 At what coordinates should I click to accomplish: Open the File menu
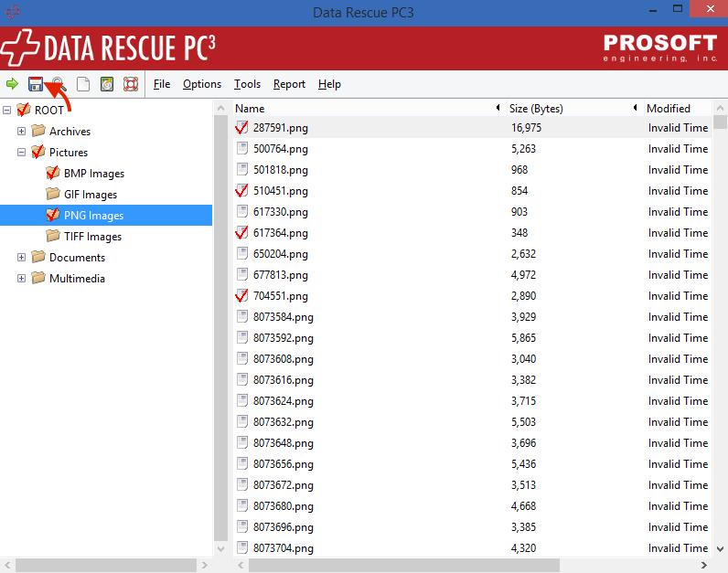(x=162, y=84)
